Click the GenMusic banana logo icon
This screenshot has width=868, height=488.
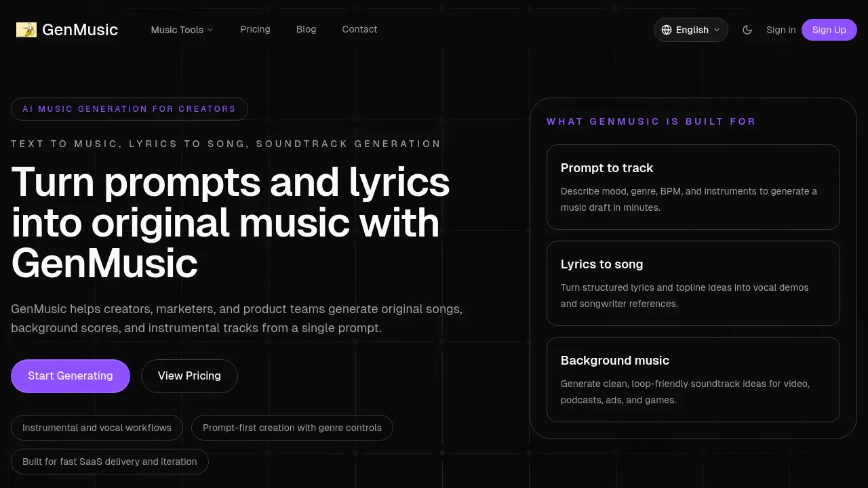coord(26,30)
